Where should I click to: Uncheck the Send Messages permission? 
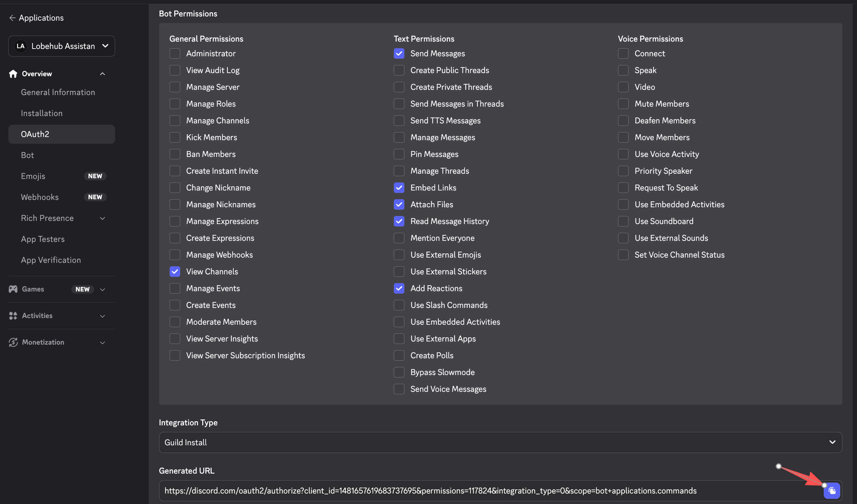coord(399,53)
